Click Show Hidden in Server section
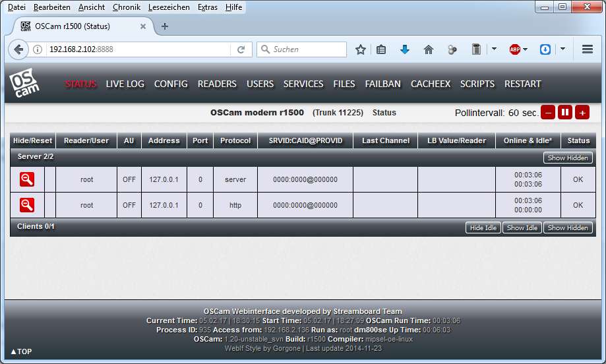Viewport: 606px width, 364px height. click(568, 158)
